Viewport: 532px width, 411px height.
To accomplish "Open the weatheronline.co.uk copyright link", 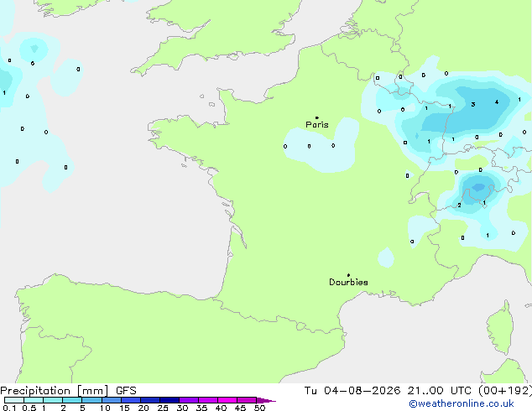I will pyautogui.click(x=461, y=403).
